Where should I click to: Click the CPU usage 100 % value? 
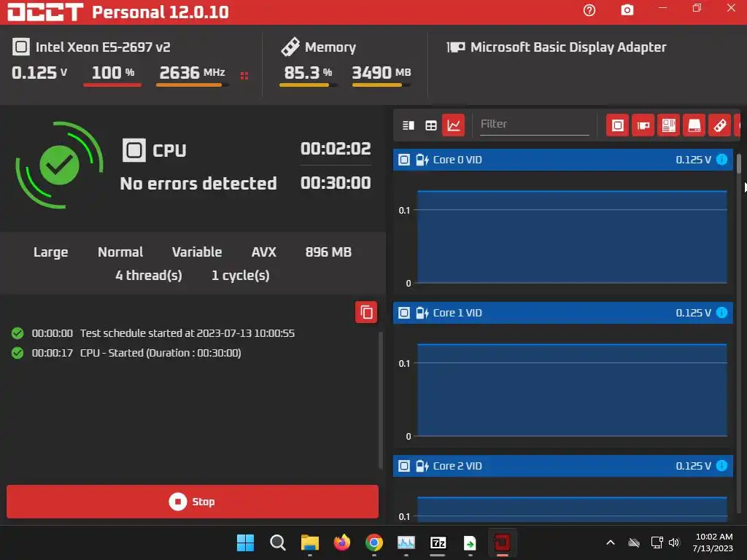[113, 73]
